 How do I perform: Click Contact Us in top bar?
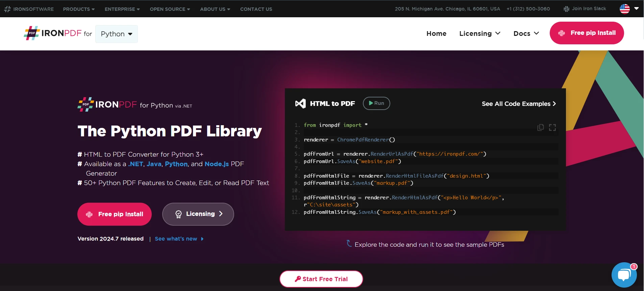click(x=256, y=9)
